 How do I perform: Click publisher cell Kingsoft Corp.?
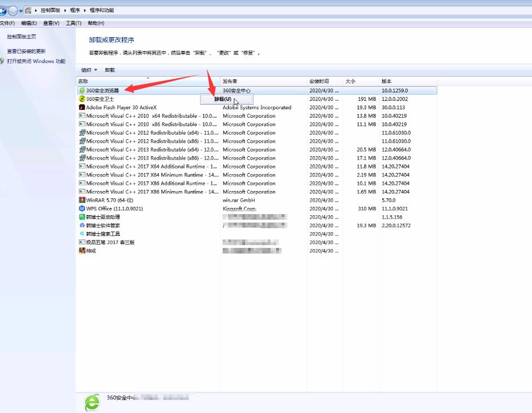click(x=239, y=208)
